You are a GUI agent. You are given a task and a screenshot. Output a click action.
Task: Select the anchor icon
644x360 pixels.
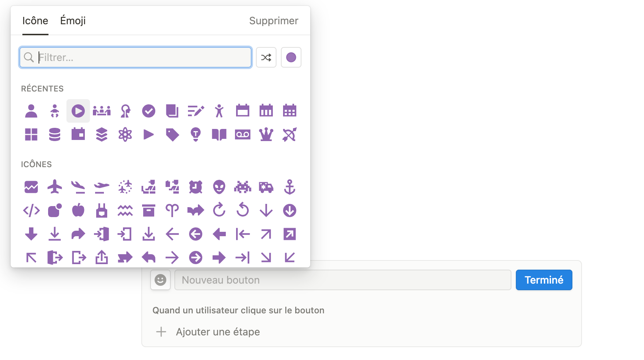tap(290, 187)
